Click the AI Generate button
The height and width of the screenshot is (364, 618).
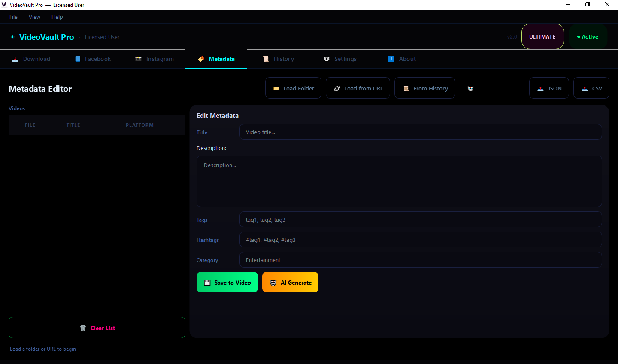click(290, 282)
